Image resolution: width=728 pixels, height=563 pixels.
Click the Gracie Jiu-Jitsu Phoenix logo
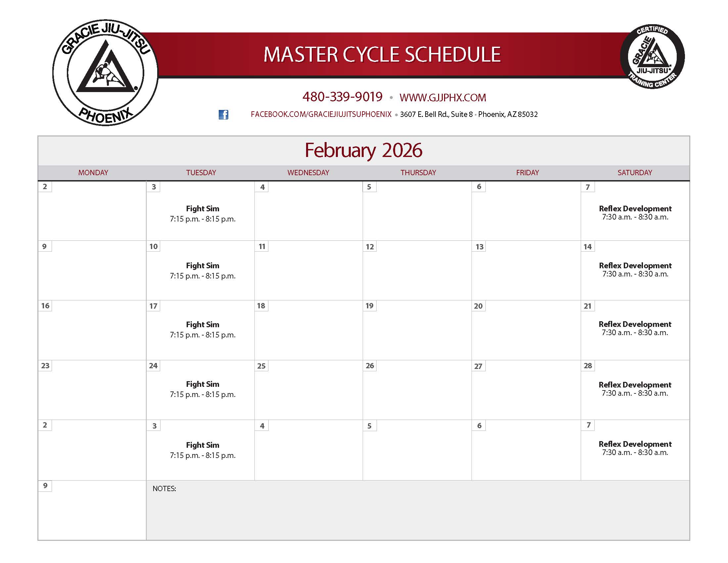click(x=105, y=73)
